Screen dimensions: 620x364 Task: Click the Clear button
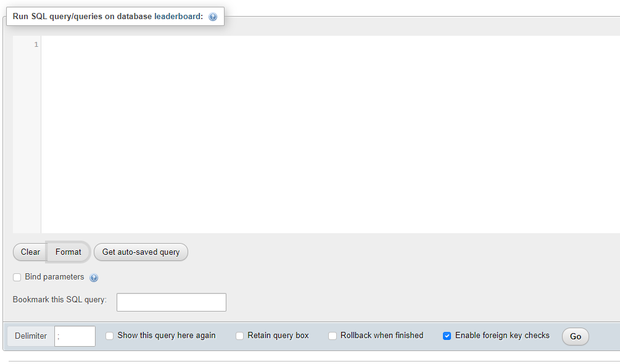click(x=29, y=252)
